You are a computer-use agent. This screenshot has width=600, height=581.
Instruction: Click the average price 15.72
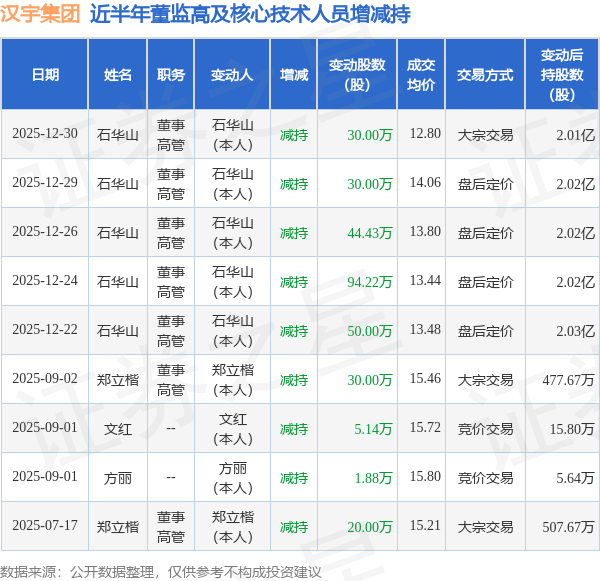tap(425, 428)
